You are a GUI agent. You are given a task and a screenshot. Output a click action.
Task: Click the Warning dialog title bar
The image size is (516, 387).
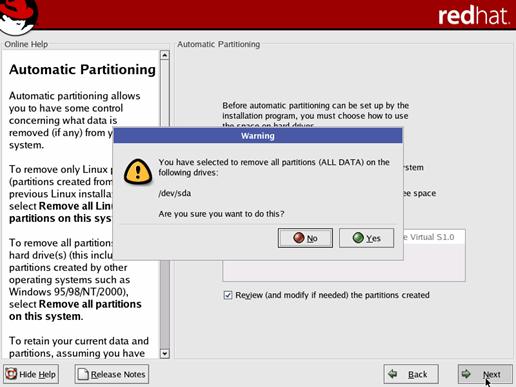[258, 136]
